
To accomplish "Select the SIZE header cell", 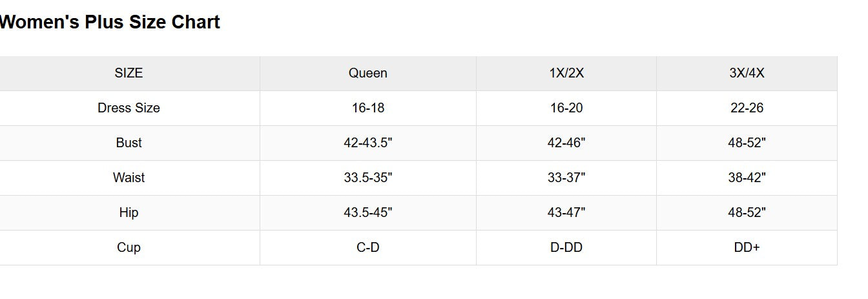I will [x=129, y=73].
